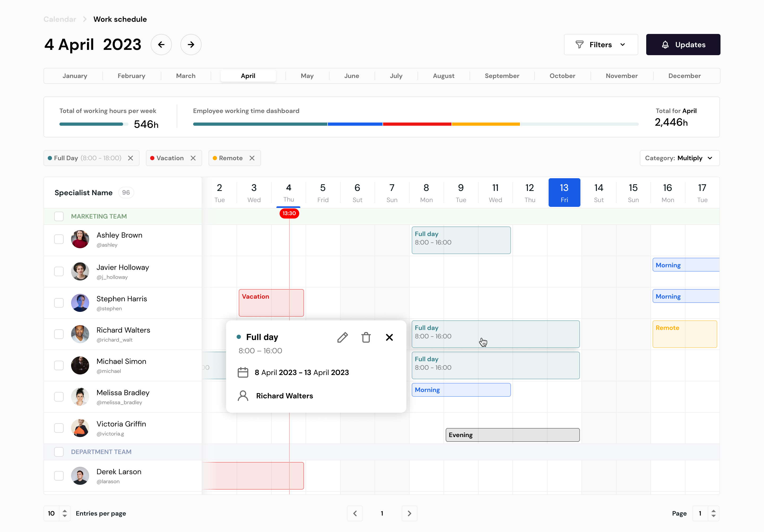Click the pencil edit icon in popup

click(x=342, y=337)
